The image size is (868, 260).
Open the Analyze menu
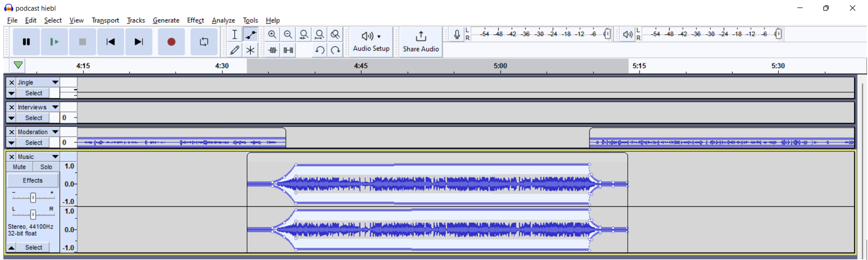(x=223, y=20)
